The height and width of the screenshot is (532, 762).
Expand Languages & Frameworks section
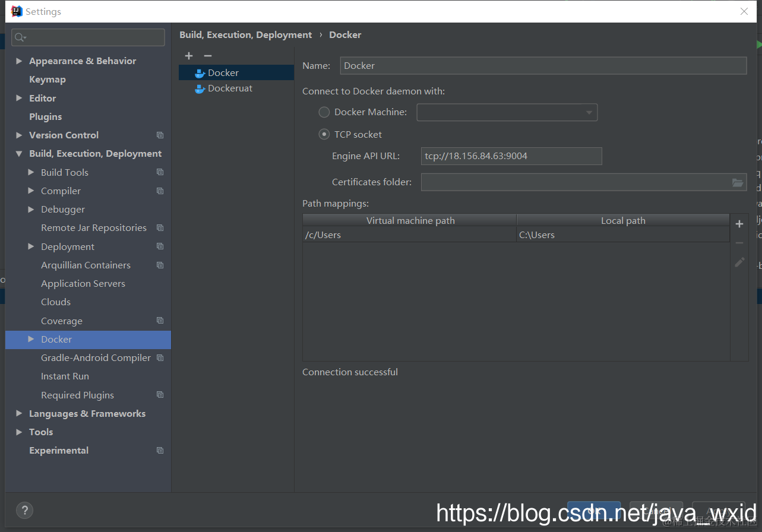click(19, 414)
